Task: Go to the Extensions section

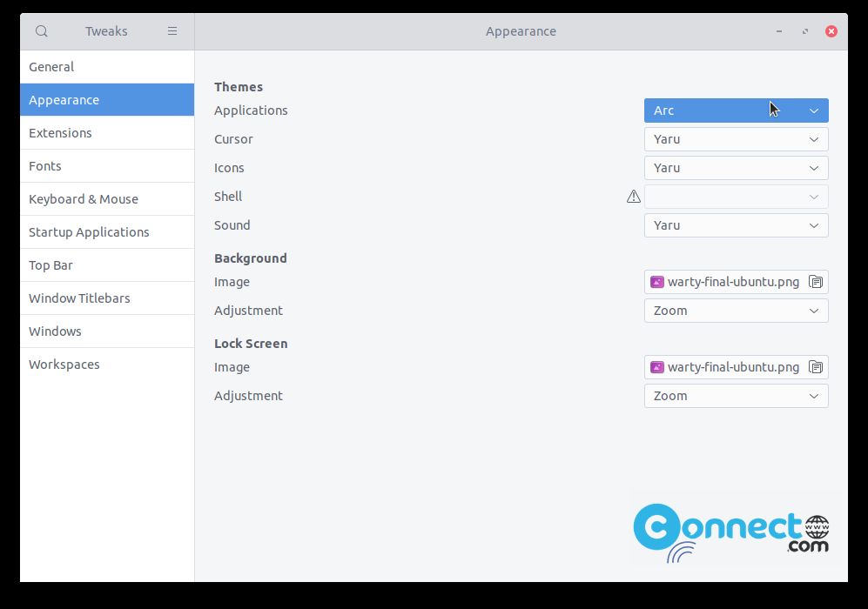Action: click(106, 133)
